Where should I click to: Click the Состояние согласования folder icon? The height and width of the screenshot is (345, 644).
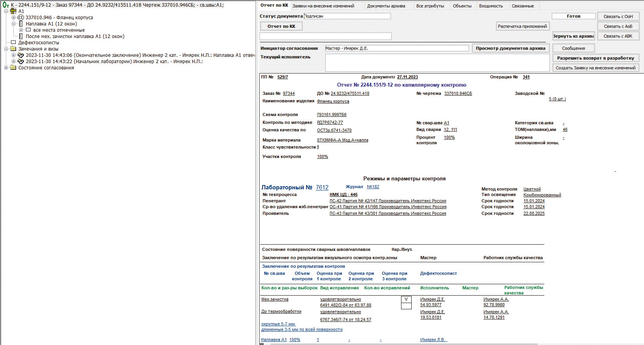click(x=13, y=68)
